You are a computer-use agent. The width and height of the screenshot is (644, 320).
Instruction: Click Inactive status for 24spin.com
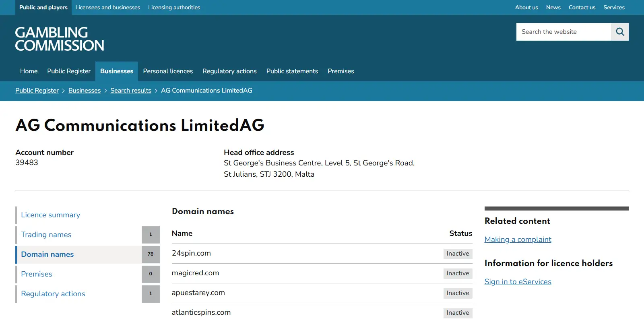click(458, 254)
